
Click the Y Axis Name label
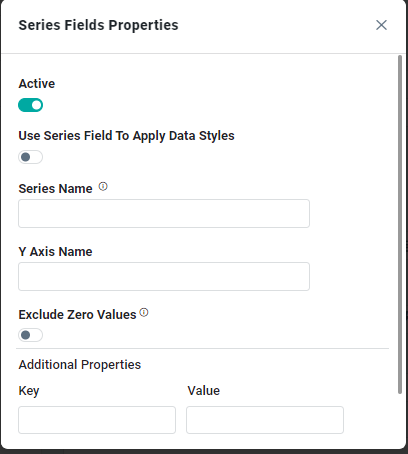pyautogui.click(x=55, y=252)
